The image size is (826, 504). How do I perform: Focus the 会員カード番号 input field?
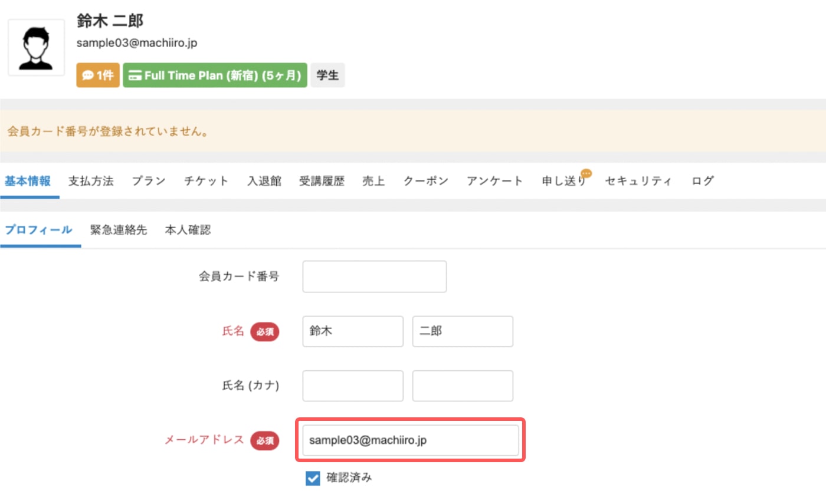click(375, 276)
